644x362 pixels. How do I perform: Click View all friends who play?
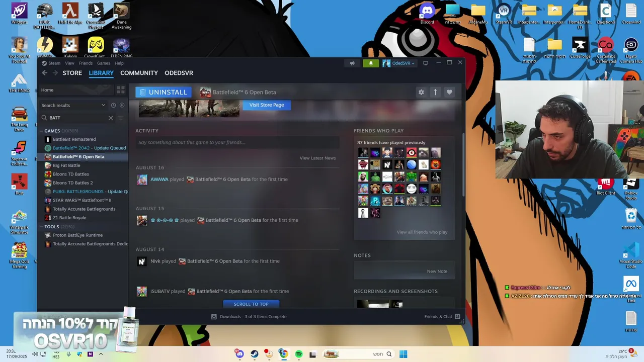[422, 232]
